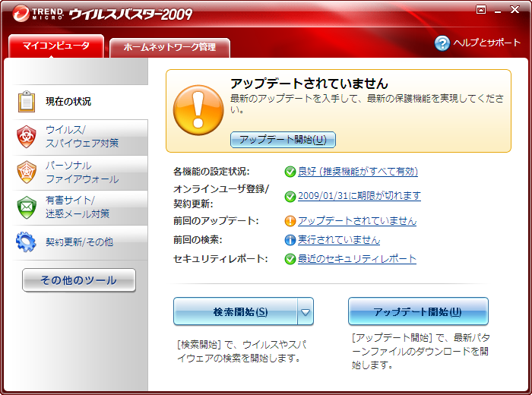Click the 前回のアップデート: label
The width and height of the screenshot is (532, 395).
click(x=216, y=221)
